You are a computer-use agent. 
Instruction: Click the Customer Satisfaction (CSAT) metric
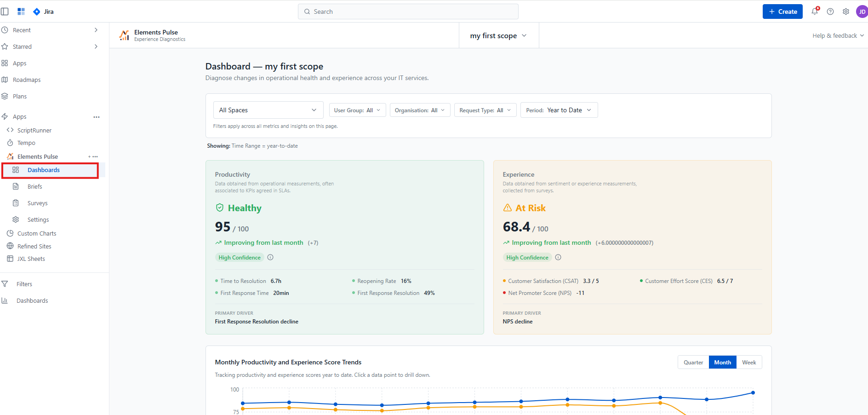(x=551, y=281)
